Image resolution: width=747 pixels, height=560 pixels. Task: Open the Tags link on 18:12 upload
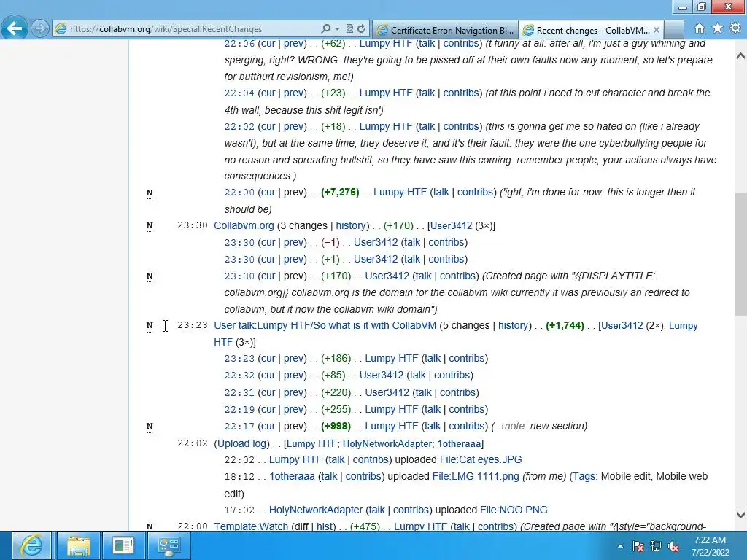point(584,476)
